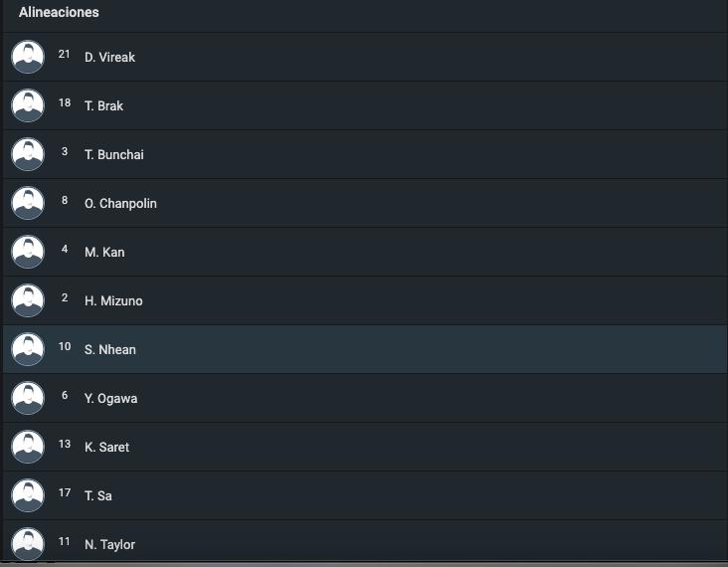Click the T. Sa player name
Image resolution: width=728 pixels, height=567 pixels.
click(x=98, y=496)
